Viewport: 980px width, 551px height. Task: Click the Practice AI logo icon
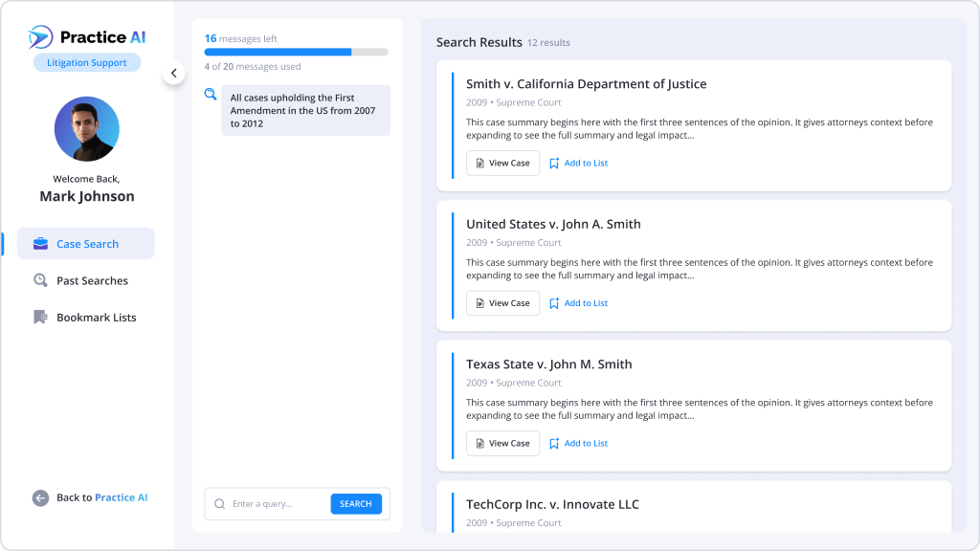tap(37, 37)
